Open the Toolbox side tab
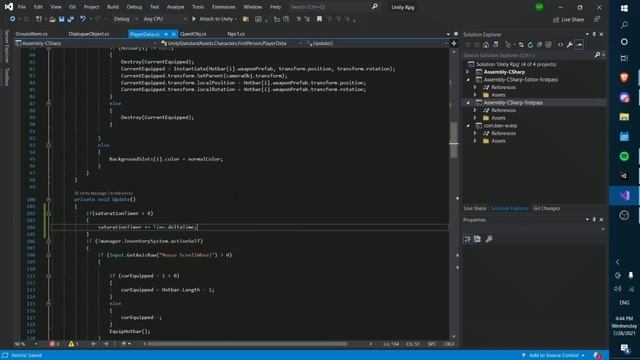Screen dimensions: 640x360 [x=6, y=76]
